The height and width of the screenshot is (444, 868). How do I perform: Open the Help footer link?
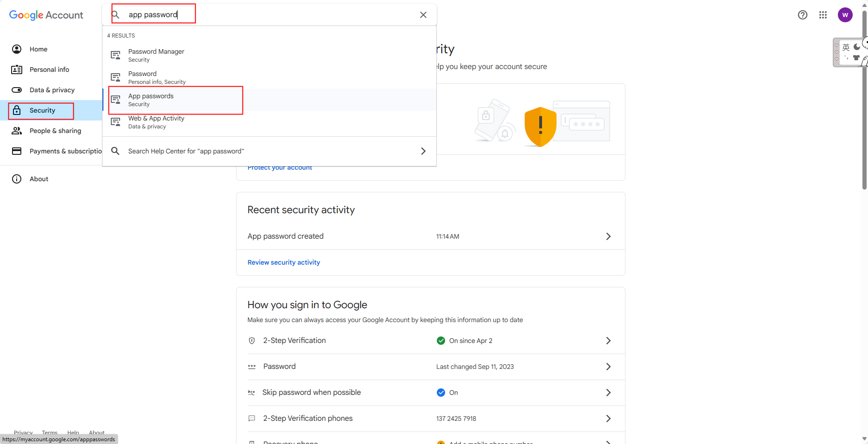[73, 432]
